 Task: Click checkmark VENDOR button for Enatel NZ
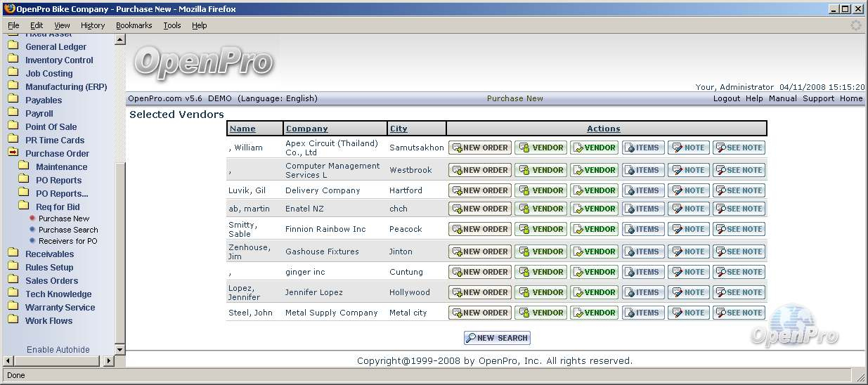pos(593,209)
